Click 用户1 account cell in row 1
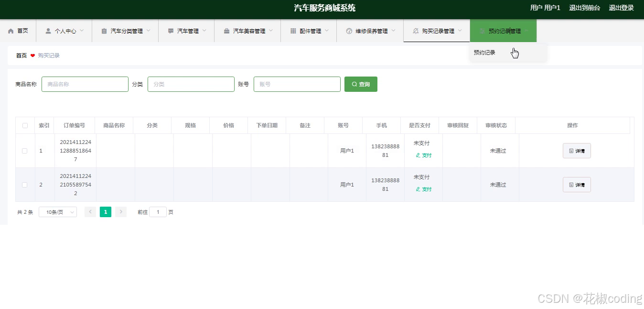The image size is (644, 309). (x=347, y=151)
